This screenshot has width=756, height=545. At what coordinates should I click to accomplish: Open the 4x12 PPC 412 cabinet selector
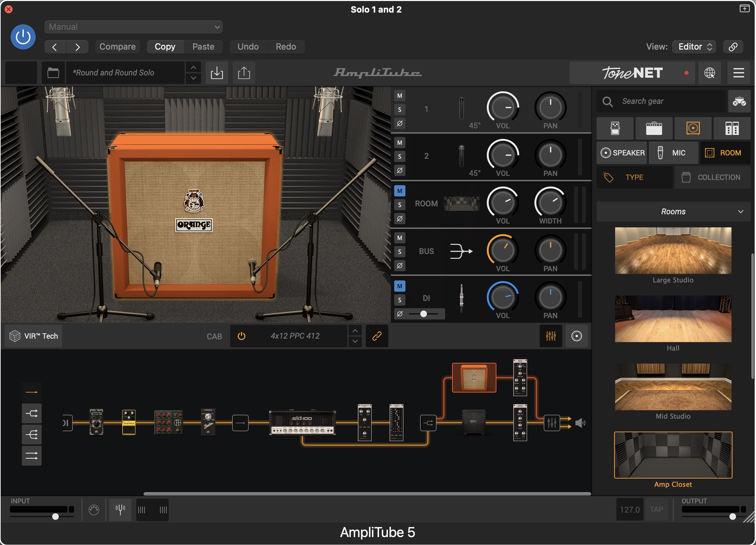coord(295,336)
